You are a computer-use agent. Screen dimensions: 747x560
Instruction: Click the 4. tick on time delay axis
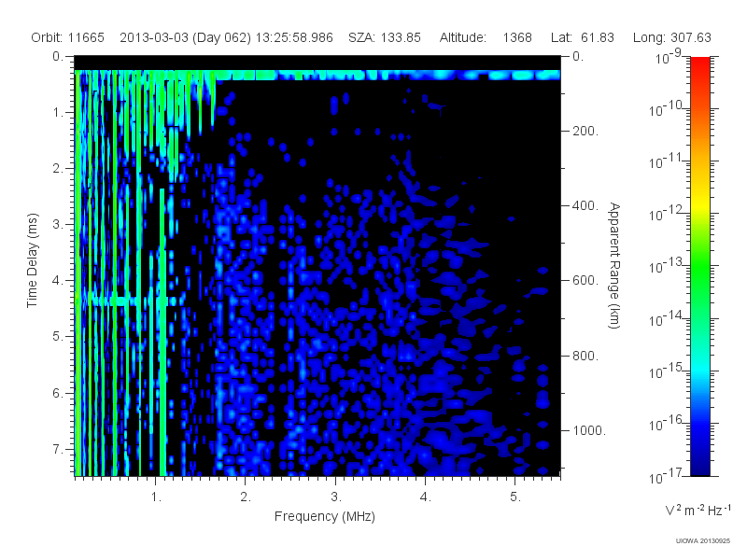pos(58,281)
